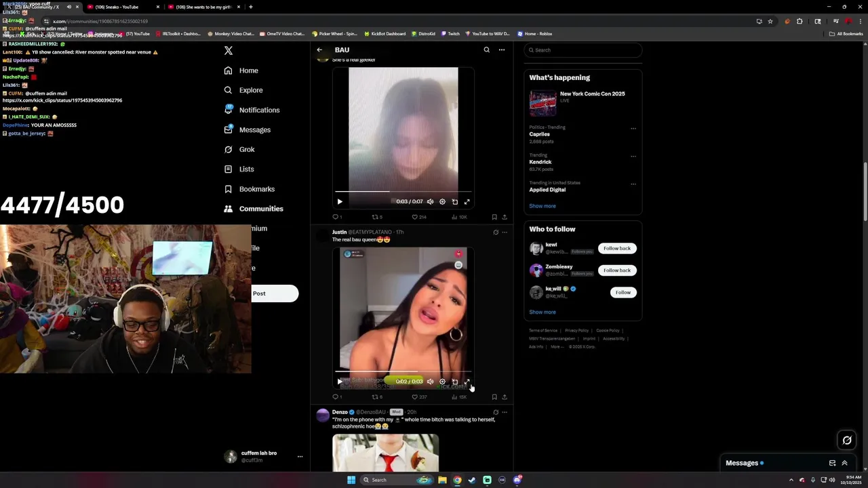
Task: Follow back Zombieasy
Action: coord(617,270)
